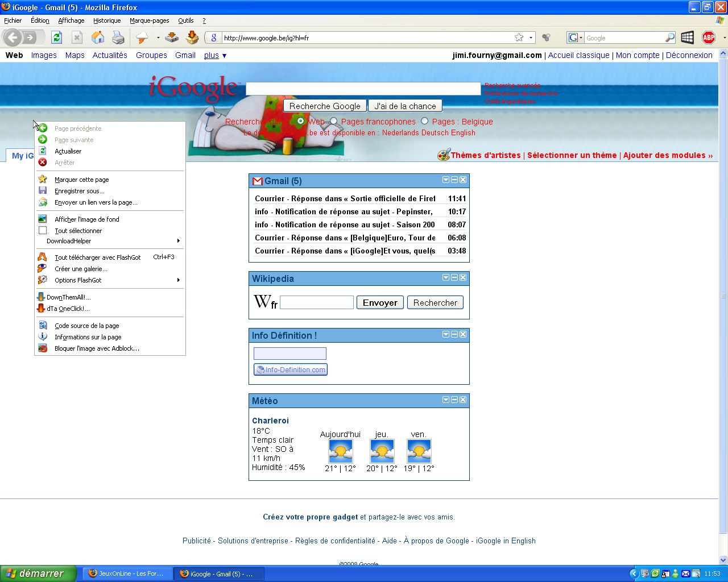Click the ven. weather forecast icon
The width and height of the screenshot is (728, 582).
point(419,451)
